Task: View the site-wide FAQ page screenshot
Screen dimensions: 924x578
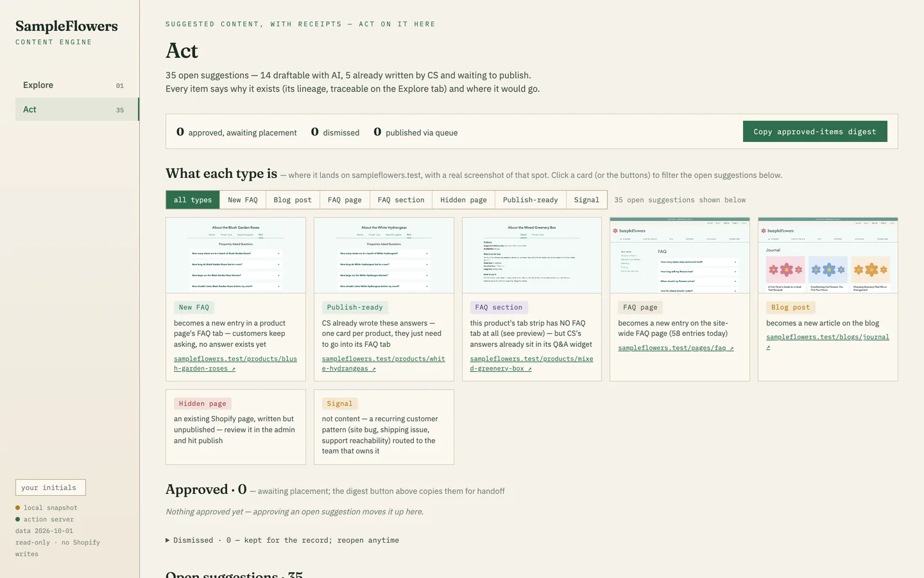Action: (x=680, y=256)
